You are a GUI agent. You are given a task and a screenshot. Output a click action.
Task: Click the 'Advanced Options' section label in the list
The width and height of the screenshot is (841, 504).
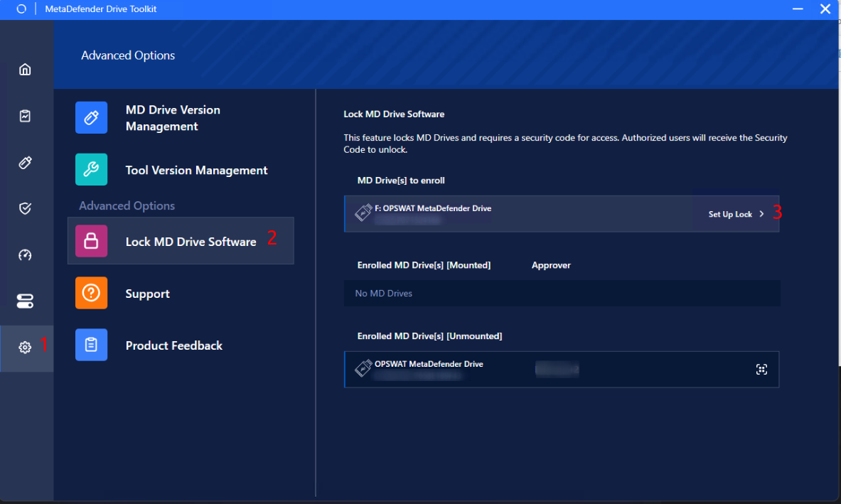tap(127, 206)
